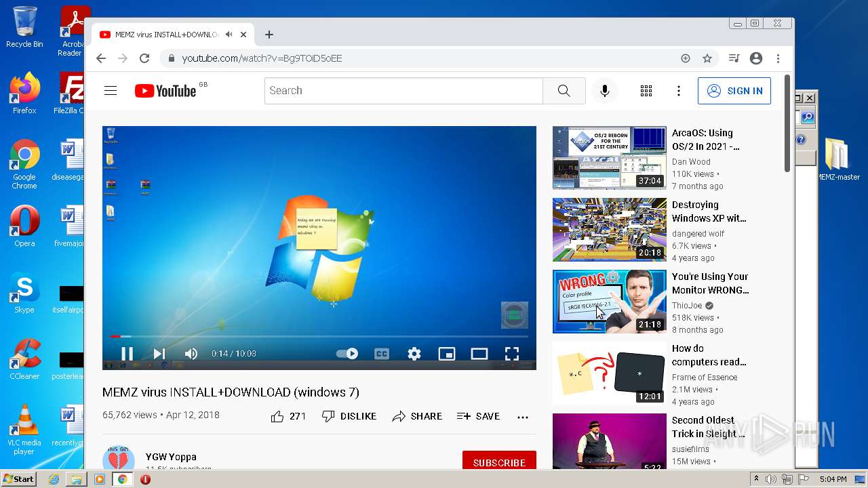Image resolution: width=868 pixels, height=488 pixels.
Task: Open the YGW Yoppa channel link
Action: [171, 457]
